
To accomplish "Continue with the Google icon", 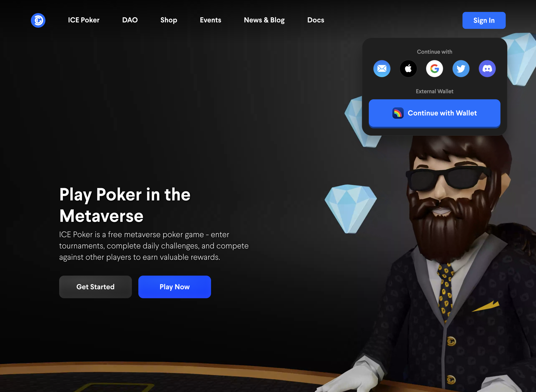I will (x=434, y=68).
